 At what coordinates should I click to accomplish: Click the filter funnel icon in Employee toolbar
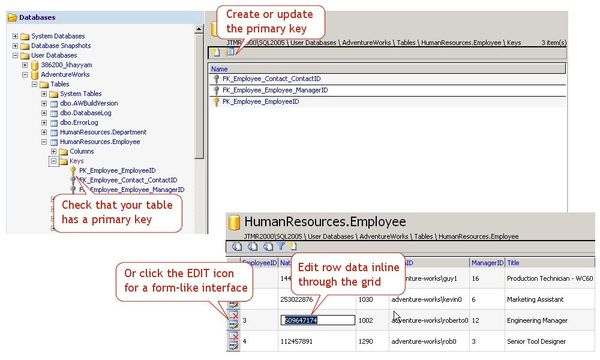(281, 246)
